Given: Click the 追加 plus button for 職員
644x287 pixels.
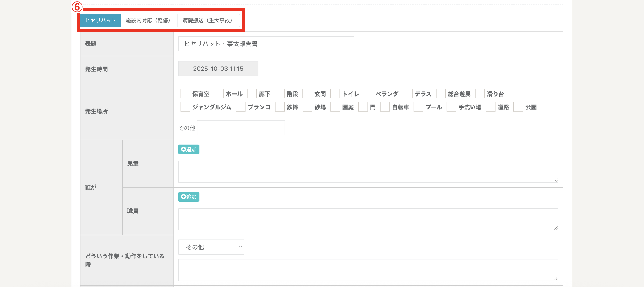Looking at the screenshot, I should click(x=189, y=197).
